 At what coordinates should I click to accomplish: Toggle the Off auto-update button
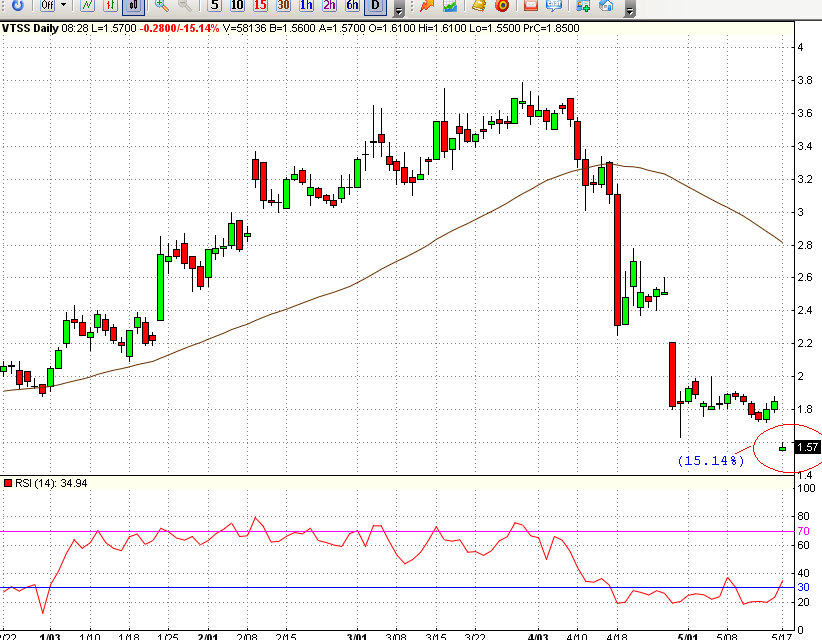[x=45, y=7]
